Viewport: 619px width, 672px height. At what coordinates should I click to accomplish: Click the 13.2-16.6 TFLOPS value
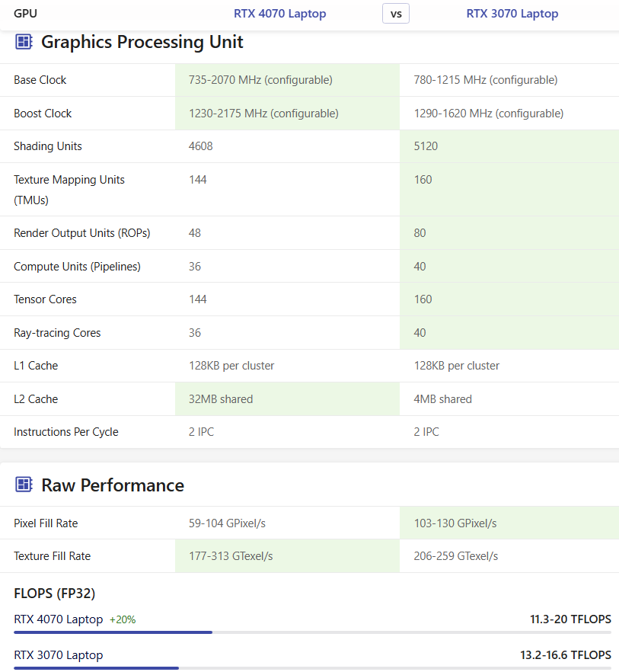pyautogui.click(x=566, y=655)
